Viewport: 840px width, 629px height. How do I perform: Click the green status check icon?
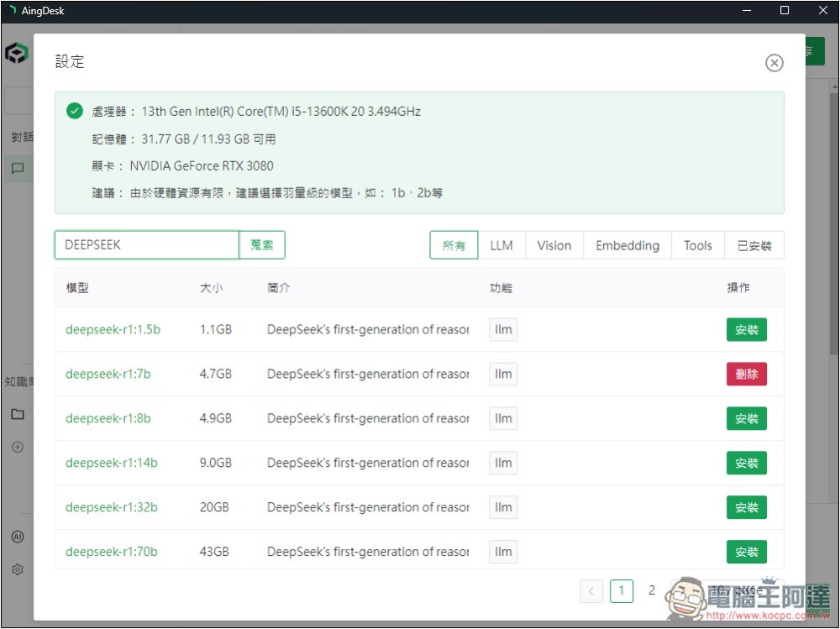tap(75, 111)
